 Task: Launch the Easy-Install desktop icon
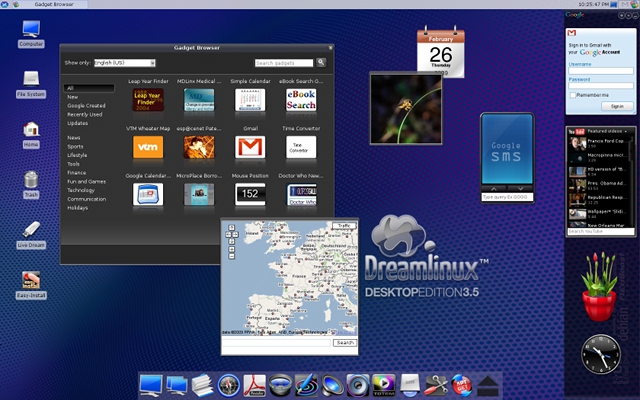tap(31, 280)
